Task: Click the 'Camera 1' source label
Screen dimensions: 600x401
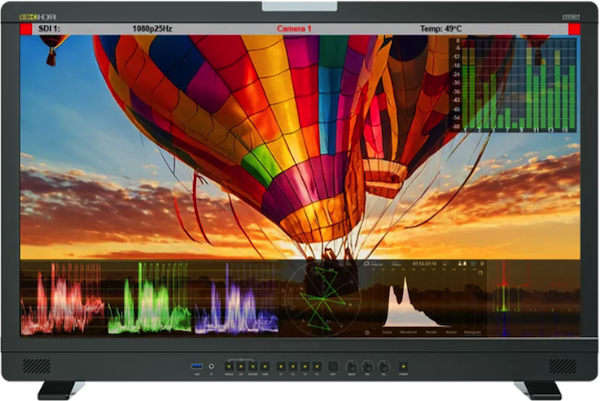Action: pos(294,29)
